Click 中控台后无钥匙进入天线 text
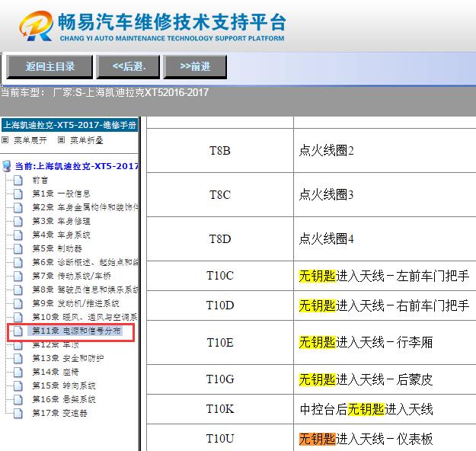The image size is (476, 451). tap(366, 409)
